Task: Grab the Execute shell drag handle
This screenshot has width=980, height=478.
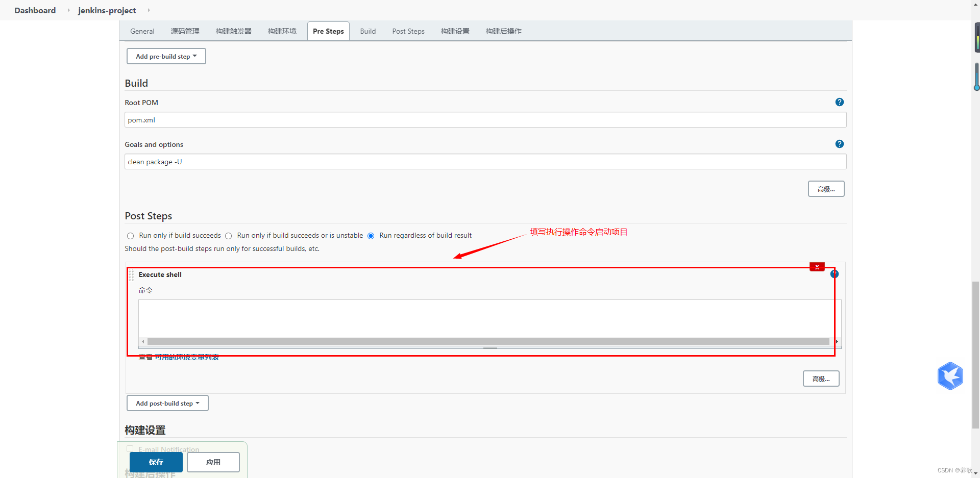Action: (132, 275)
